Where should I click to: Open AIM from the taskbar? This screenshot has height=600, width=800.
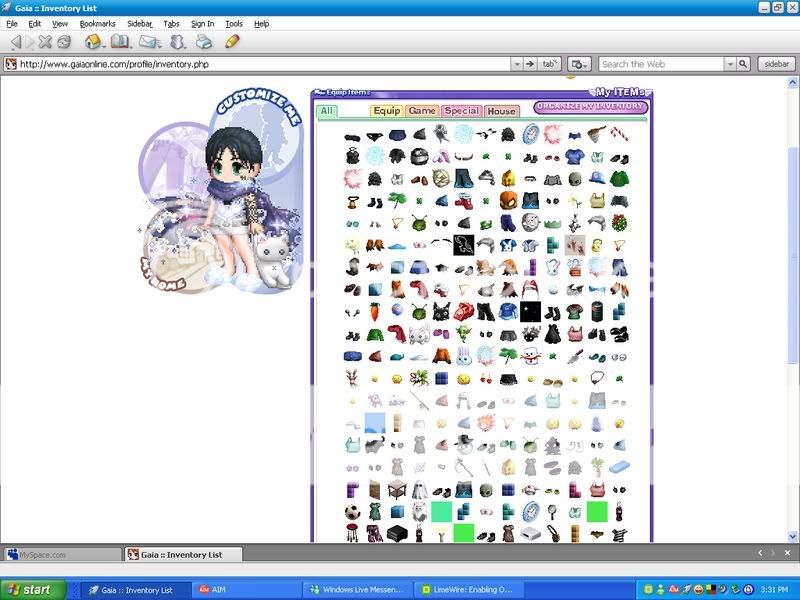248,589
